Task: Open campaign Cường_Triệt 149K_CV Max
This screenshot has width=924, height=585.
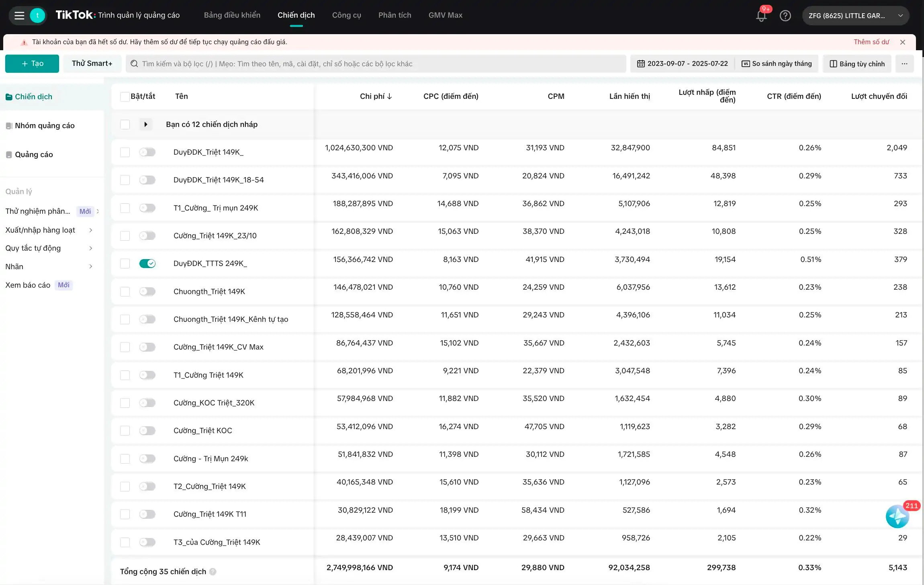Action: click(x=218, y=347)
